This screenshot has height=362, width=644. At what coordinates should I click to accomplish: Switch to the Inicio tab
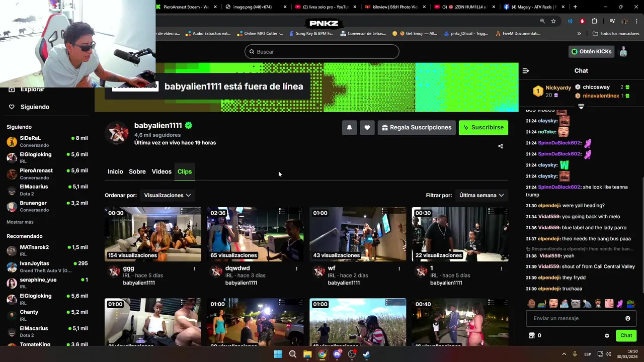tap(115, 171)
